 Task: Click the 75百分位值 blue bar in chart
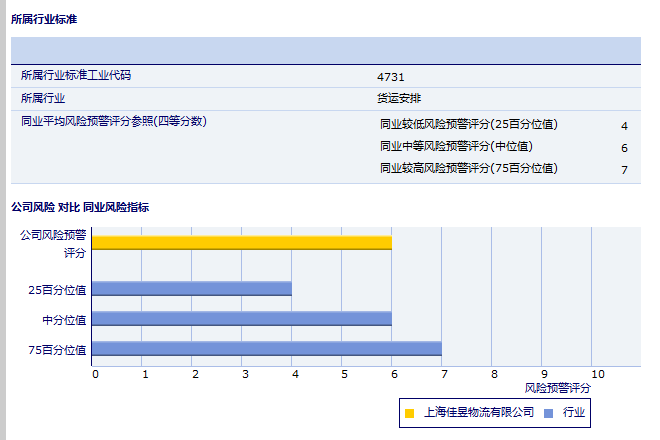click(266, 349)
